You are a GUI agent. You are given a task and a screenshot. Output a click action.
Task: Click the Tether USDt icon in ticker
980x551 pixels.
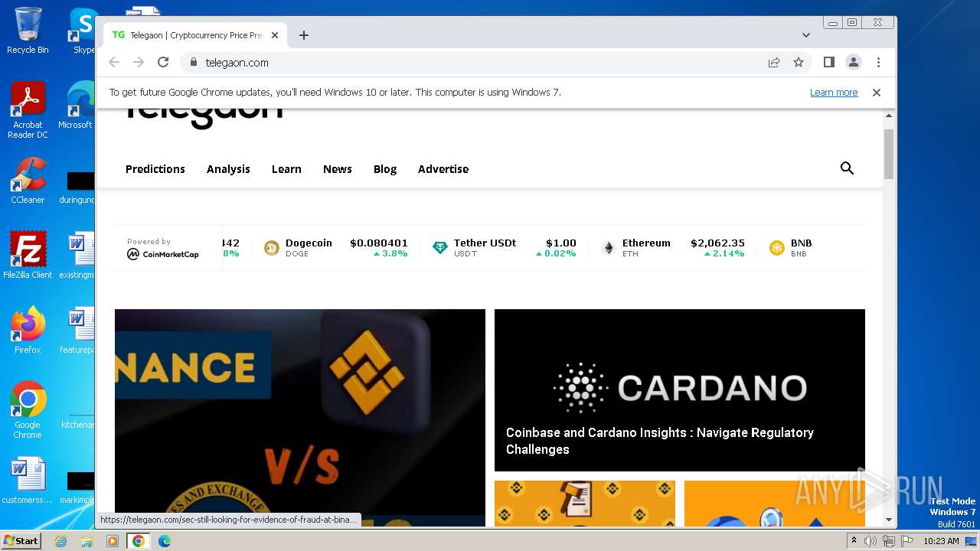point(440,248)
